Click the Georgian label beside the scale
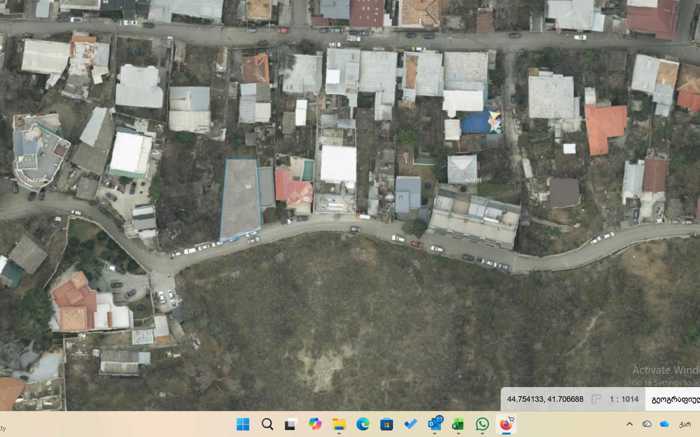Viewport: 700px width, 437px height. (x=675, y=399)
